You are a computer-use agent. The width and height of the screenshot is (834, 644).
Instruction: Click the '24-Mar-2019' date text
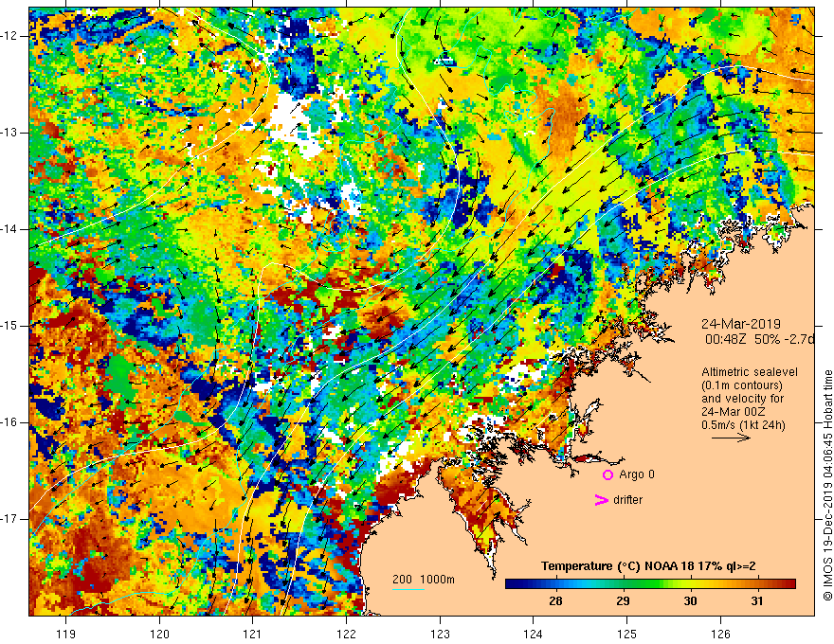(741, 324)
